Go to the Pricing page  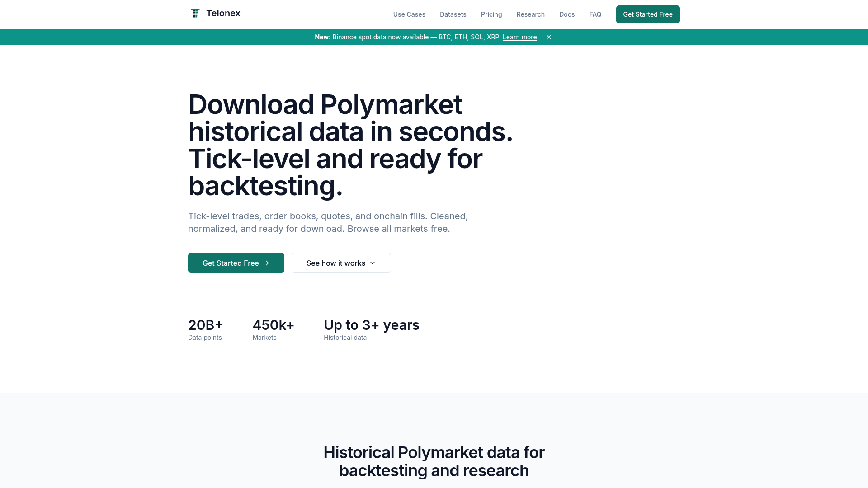pyautogui.click(x=491, y=14)
